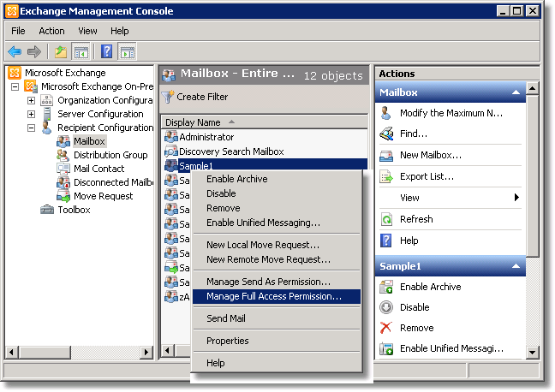
Task: Click the Administrator mailbox icon
Action: pos(171,137)
